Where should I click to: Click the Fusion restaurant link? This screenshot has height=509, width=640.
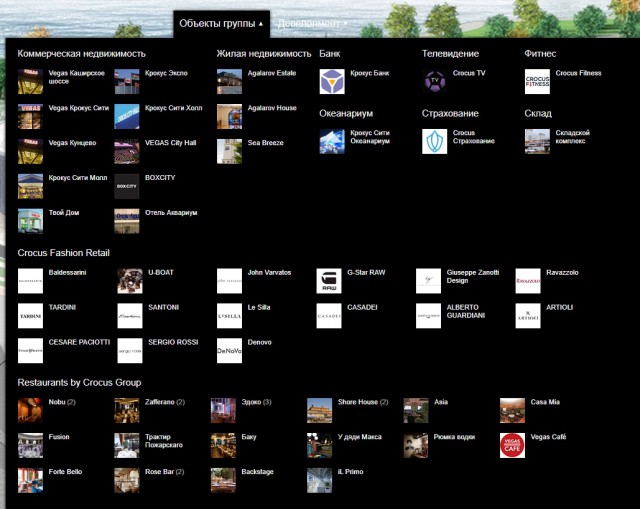(x=59, y=437)
